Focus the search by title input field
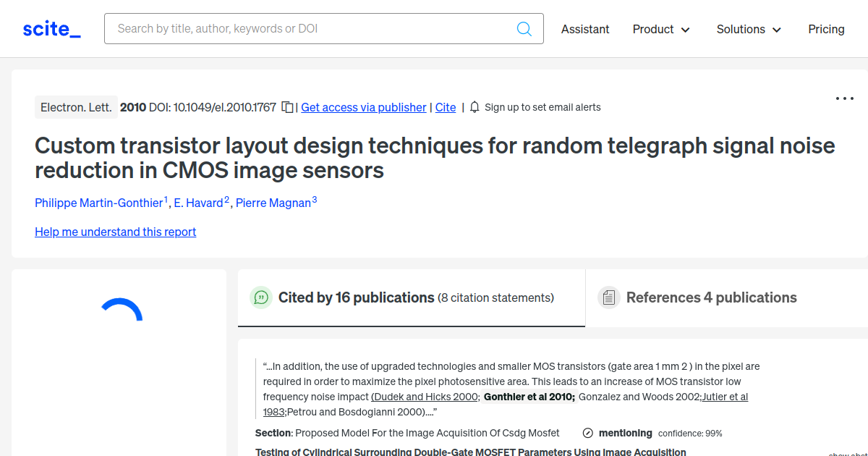The image size is (868, 456). pos(311,29)
